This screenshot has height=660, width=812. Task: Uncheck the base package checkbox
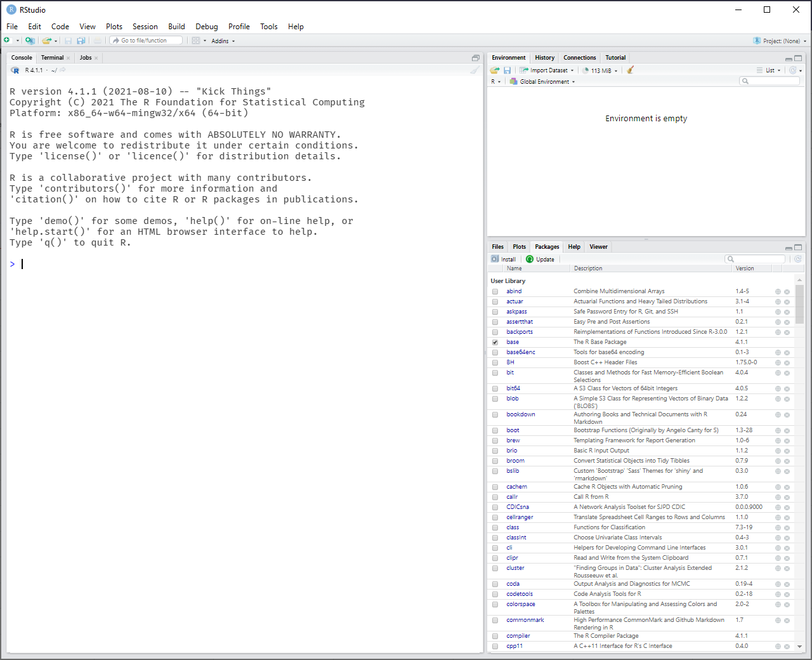click(495, 342)
